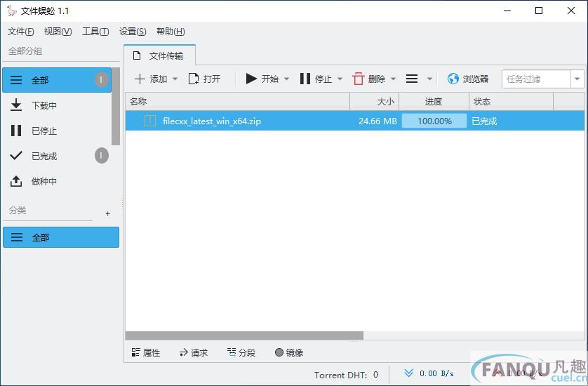This screenshot has height=386, width=588.
Task: Select Stopped (已停止) group in sidebar
Action: point(44,131)
